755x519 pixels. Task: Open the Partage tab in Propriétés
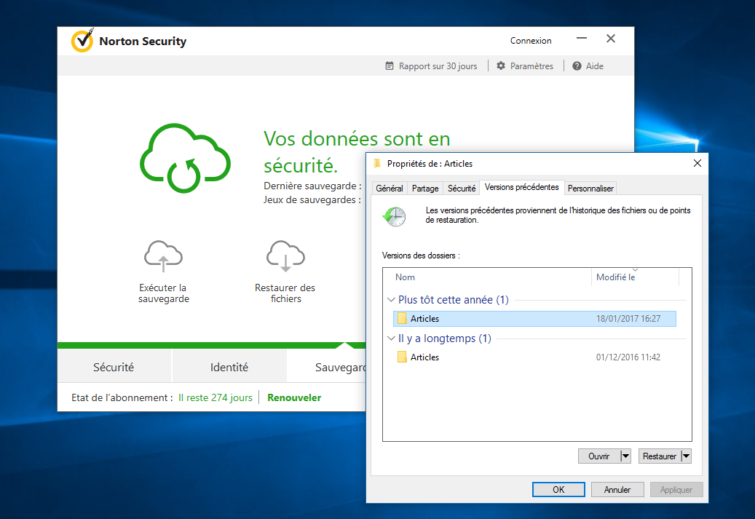[425, 188]
